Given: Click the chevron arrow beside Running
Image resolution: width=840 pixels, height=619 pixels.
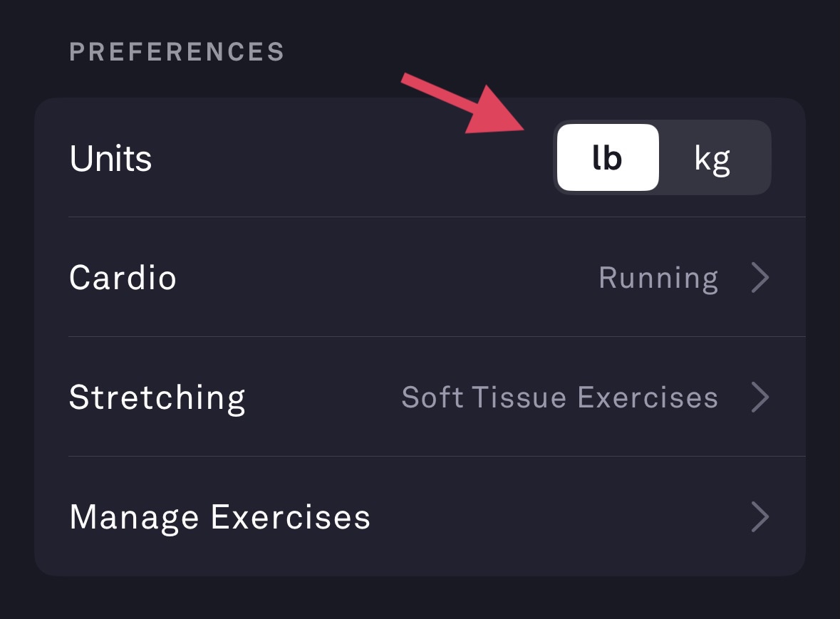Looking at the screenshot, I should pyautogui.click(x=760, y=277).
